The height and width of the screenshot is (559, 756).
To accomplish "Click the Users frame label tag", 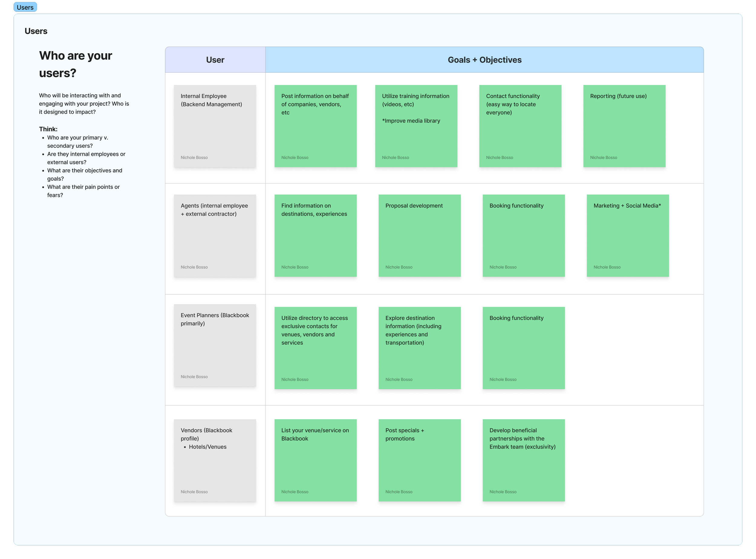I will coord(25,7).
